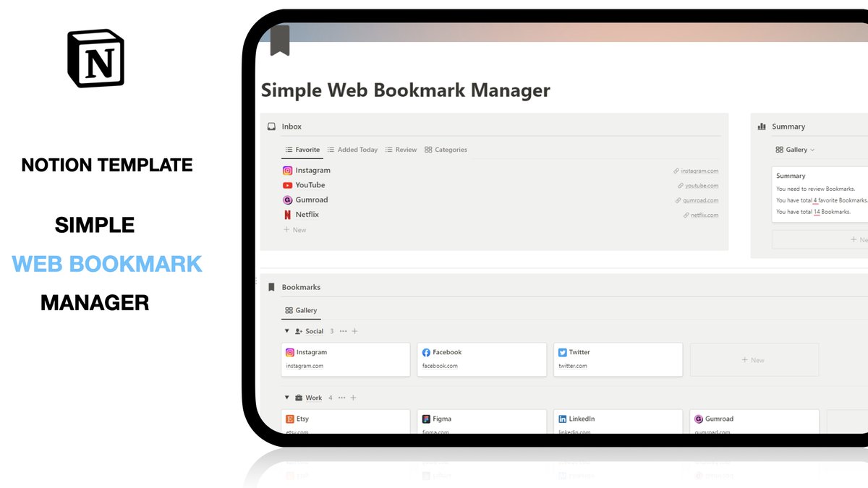
Task: Open the Instagram row in the Favorite list
Action: (x=501, y=171)
